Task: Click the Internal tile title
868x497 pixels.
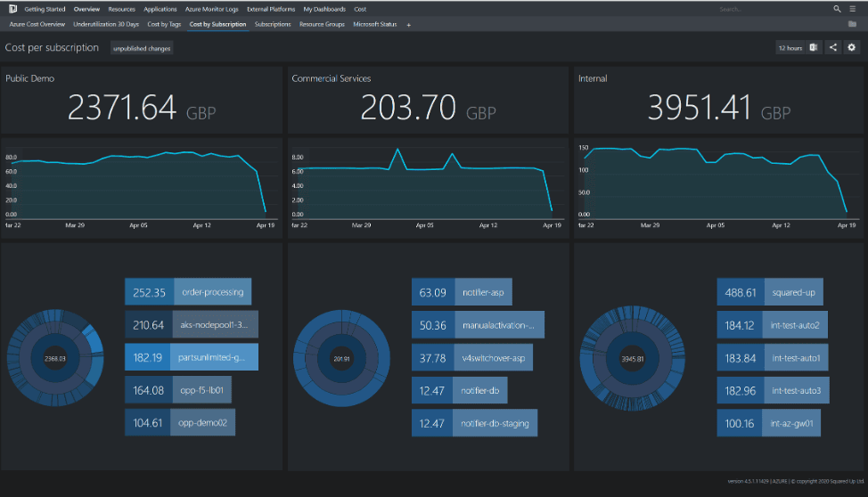Action: (x=593, y=78)
